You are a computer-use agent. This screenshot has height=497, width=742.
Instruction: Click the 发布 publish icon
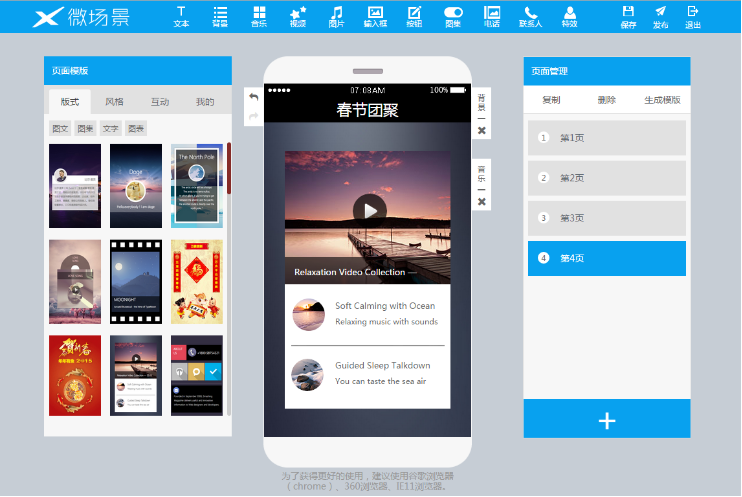tap(660, 16)
